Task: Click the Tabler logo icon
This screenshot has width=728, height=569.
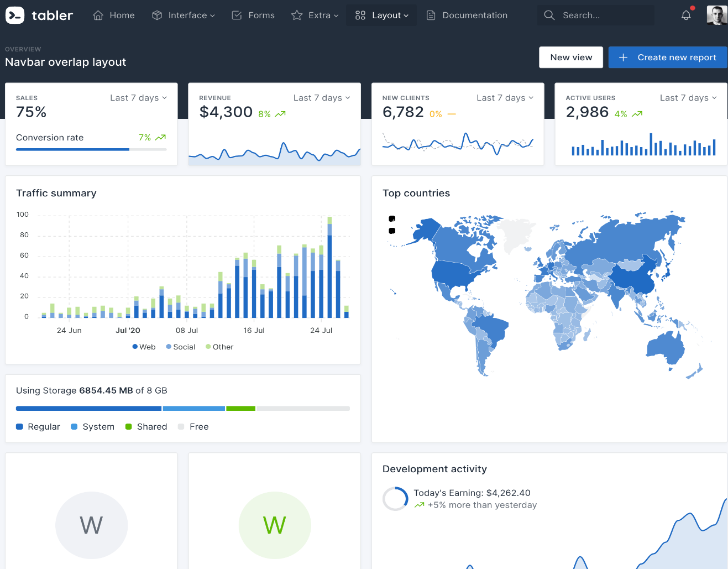Action: point(15,15)
